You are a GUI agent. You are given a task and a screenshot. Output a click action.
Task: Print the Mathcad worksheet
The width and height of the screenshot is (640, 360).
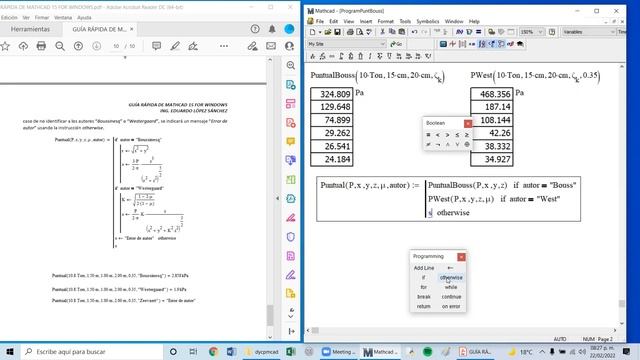(x=350, y=32)
